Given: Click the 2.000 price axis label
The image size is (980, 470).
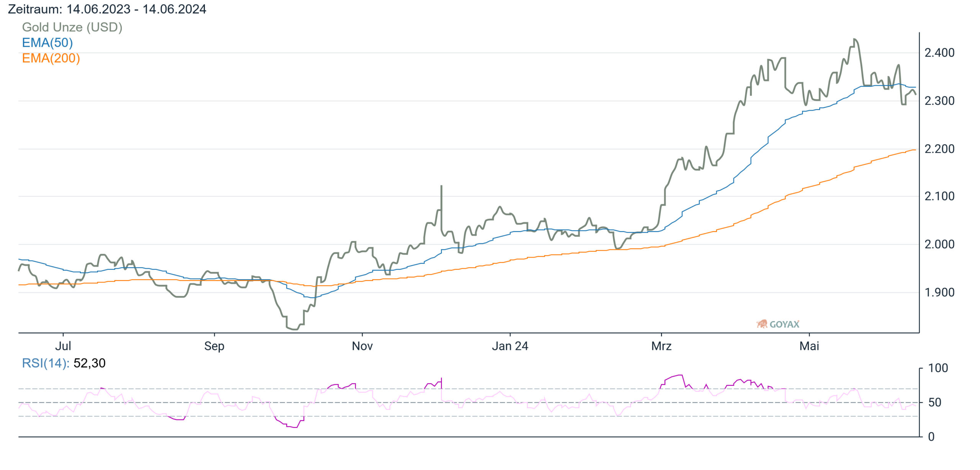Looking at the screenshot, I should pyautogui.click(x=939, y=244).
